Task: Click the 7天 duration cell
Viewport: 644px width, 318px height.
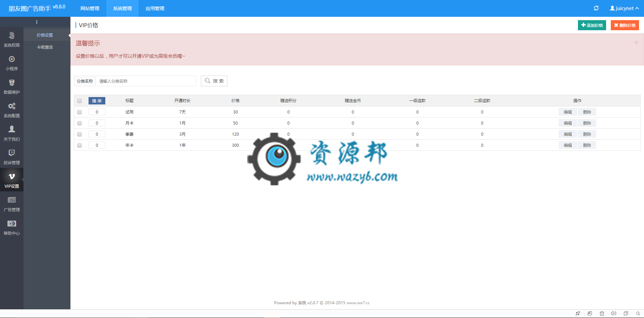Action: [182, 112]
